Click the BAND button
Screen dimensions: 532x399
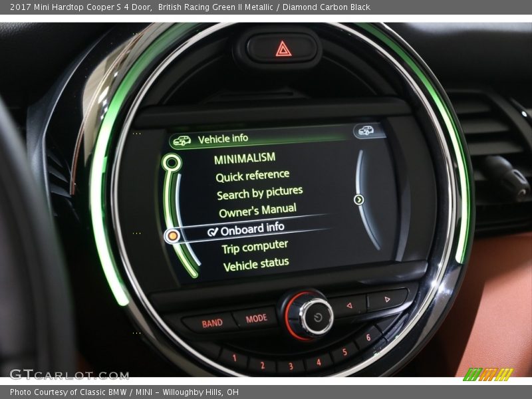[212, 323]
